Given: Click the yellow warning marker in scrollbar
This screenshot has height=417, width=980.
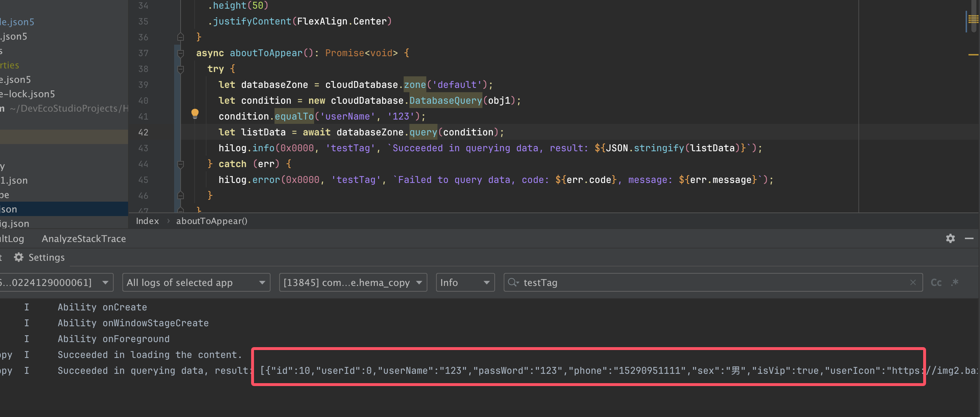Looking at the screenshot, I should [973, 55].
